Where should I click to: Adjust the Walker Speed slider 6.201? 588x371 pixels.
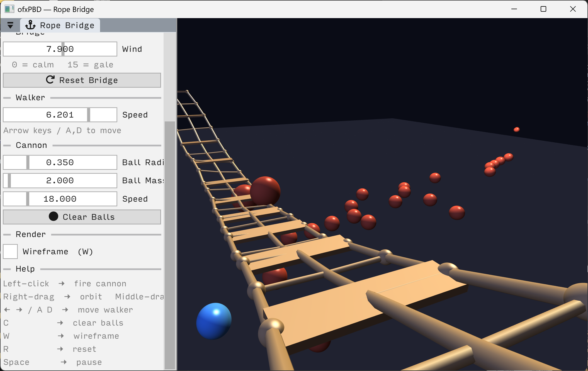click(60, 115)
